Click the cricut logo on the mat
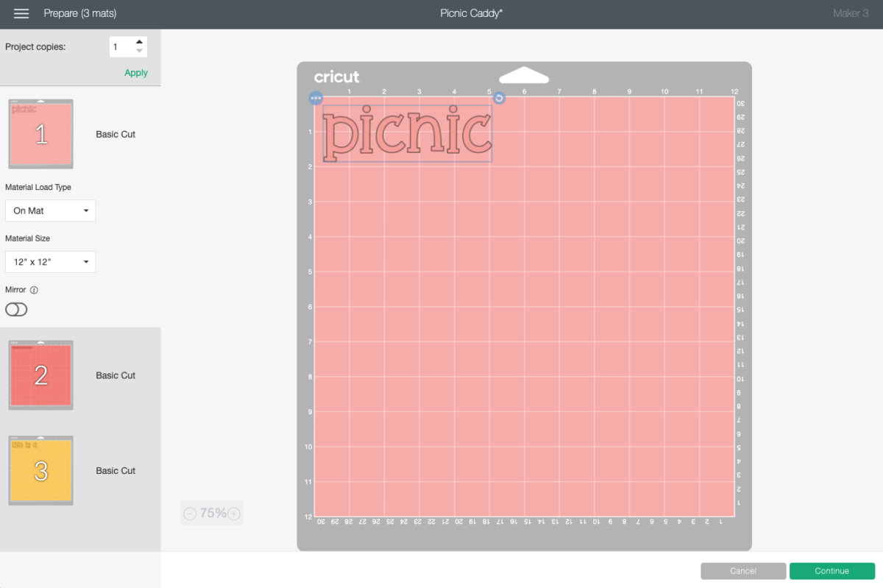This screenshot has width=883, height=588. tap(337, 77)
